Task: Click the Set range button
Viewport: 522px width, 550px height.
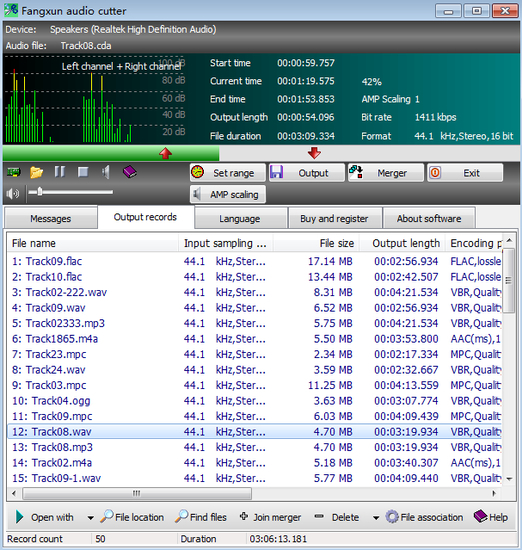Action: pos(228,173)
